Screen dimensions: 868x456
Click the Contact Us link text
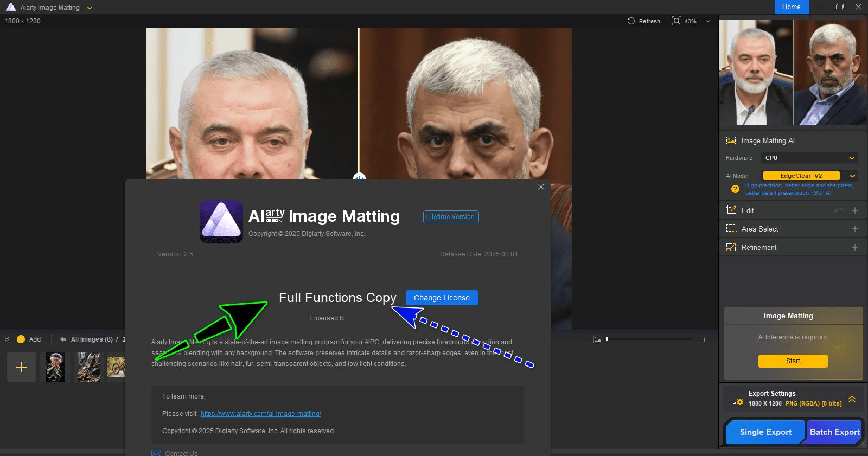(181, 453)
